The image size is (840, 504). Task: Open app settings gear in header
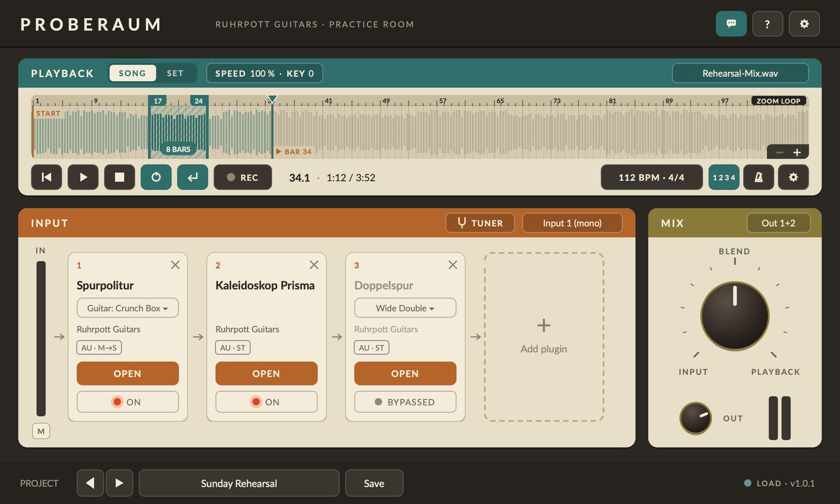pos(804,24)
